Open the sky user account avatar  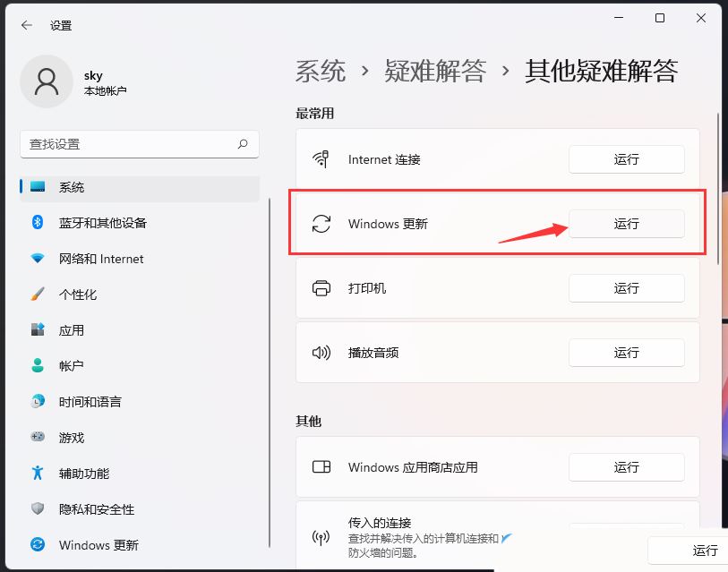pos(47,81)
